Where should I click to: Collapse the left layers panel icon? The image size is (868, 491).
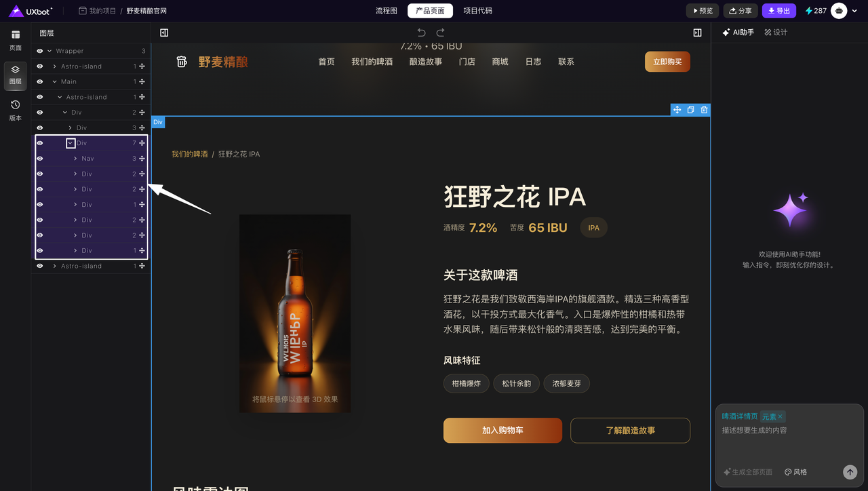164,33
